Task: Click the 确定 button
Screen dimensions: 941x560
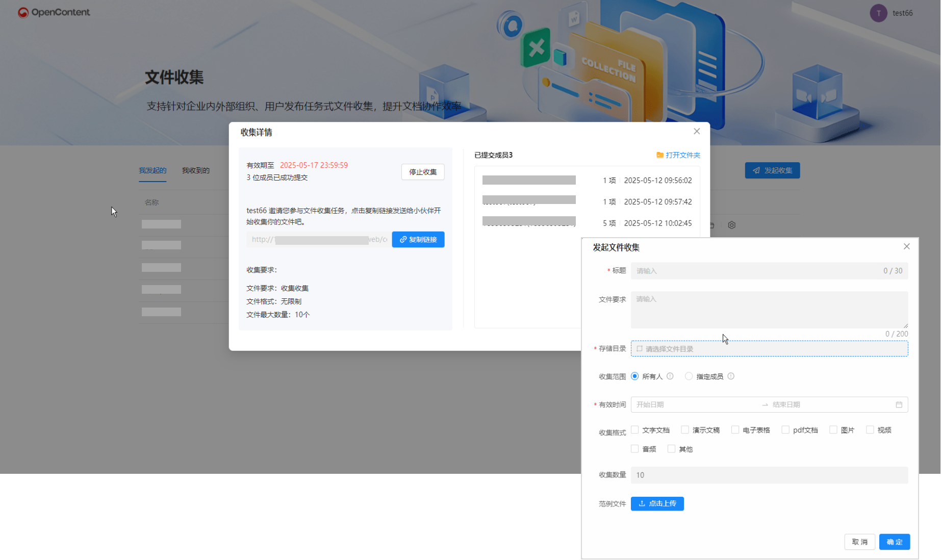Action: [x=894, y=542]
